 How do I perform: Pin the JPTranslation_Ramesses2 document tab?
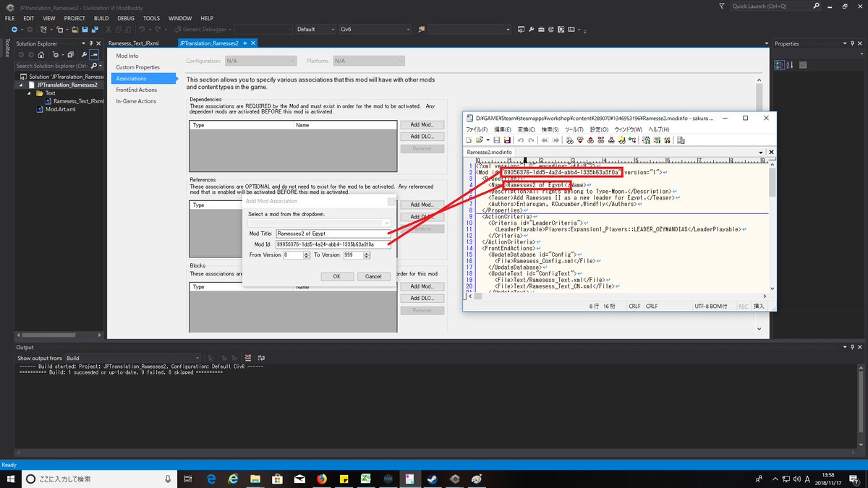click(x=245, y=43)
